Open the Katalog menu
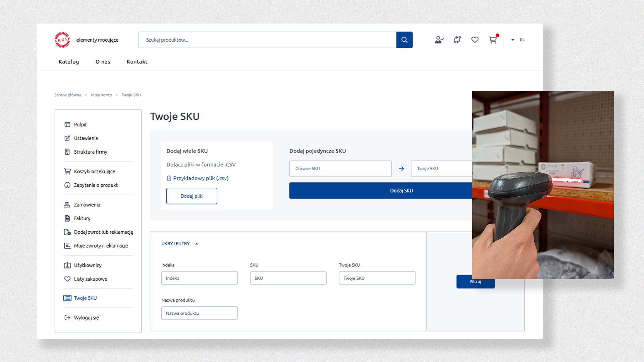 pos(68,62)
